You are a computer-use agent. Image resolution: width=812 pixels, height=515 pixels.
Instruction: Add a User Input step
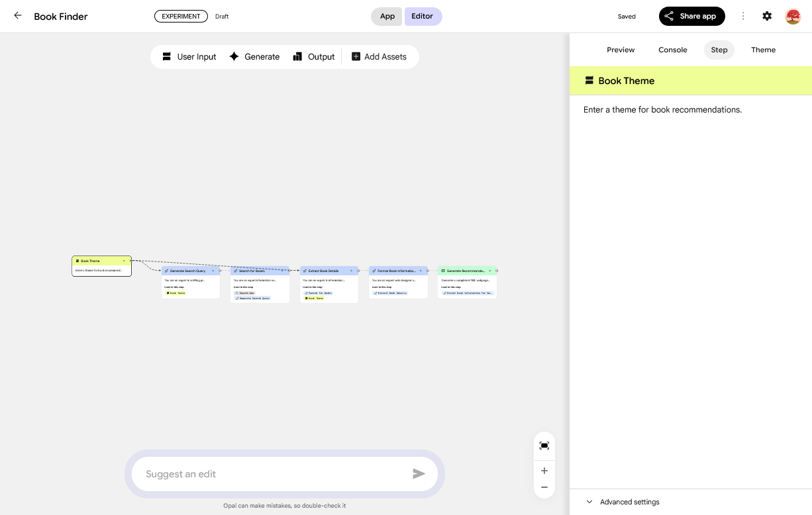click(189, 57)
